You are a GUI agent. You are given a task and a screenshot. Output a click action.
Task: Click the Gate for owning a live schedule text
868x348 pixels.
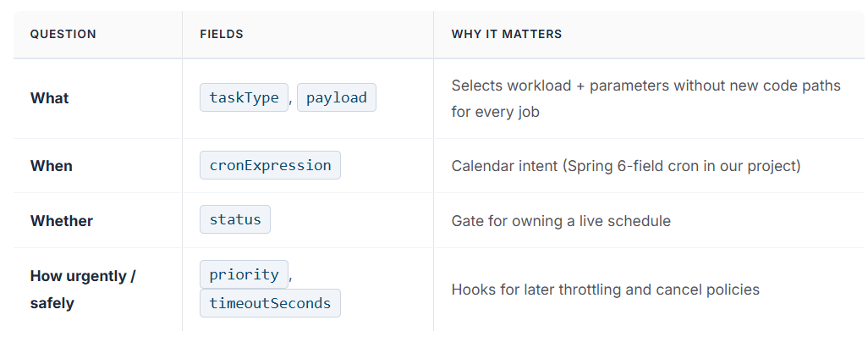coord(561,221)
